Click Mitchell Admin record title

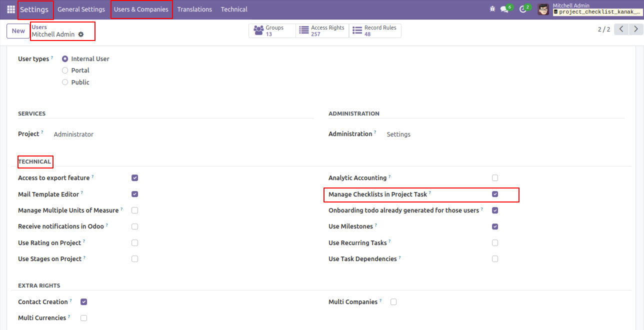click(53, 34)
